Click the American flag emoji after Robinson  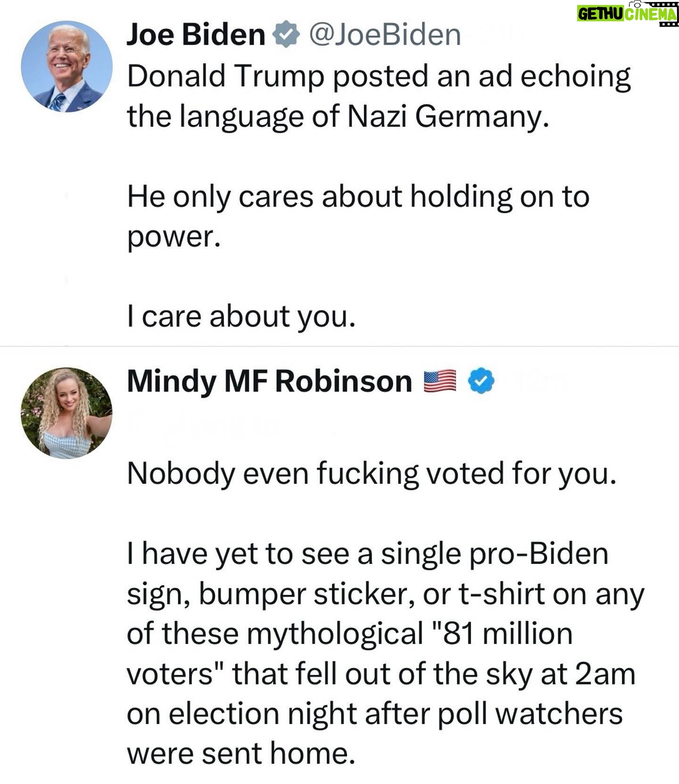439,381
